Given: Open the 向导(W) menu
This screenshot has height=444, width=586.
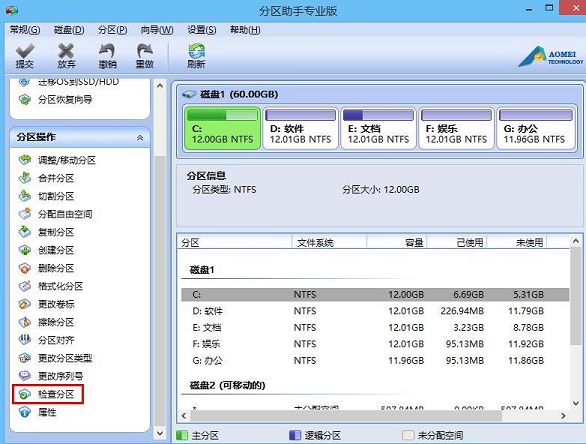Looking at the screenshot, I should (157, 30).
